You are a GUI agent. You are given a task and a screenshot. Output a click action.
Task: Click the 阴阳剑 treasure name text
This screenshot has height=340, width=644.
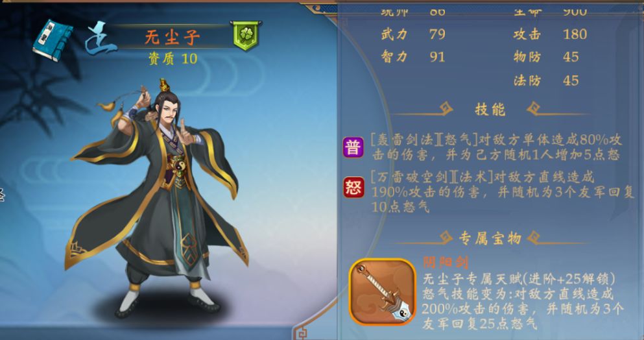(446, 263)
